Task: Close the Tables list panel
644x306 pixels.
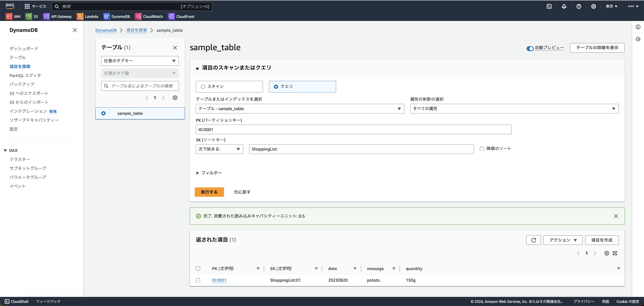Action: 175,47
